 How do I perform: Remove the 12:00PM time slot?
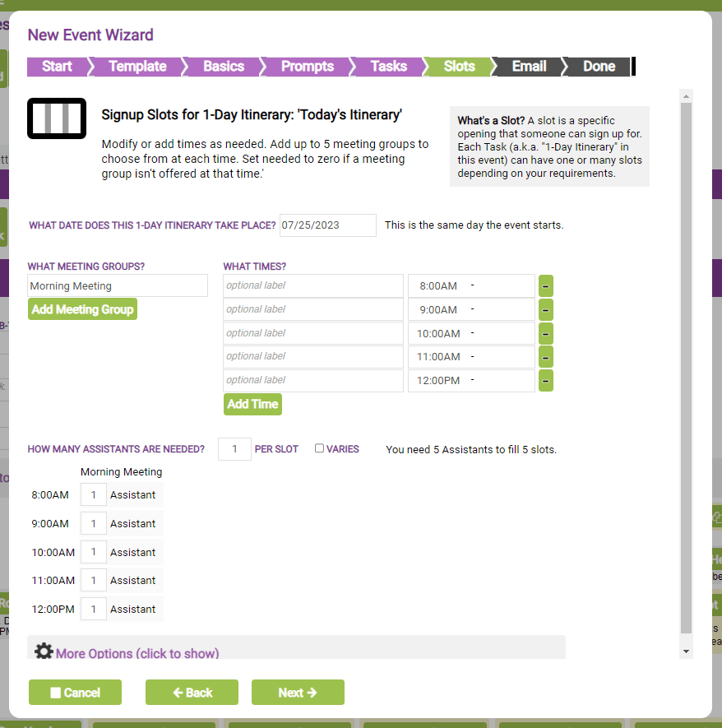545,380
